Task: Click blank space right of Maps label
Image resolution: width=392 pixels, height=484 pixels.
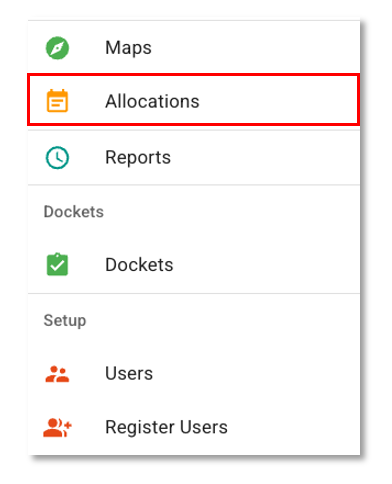Action: [256, 48]
